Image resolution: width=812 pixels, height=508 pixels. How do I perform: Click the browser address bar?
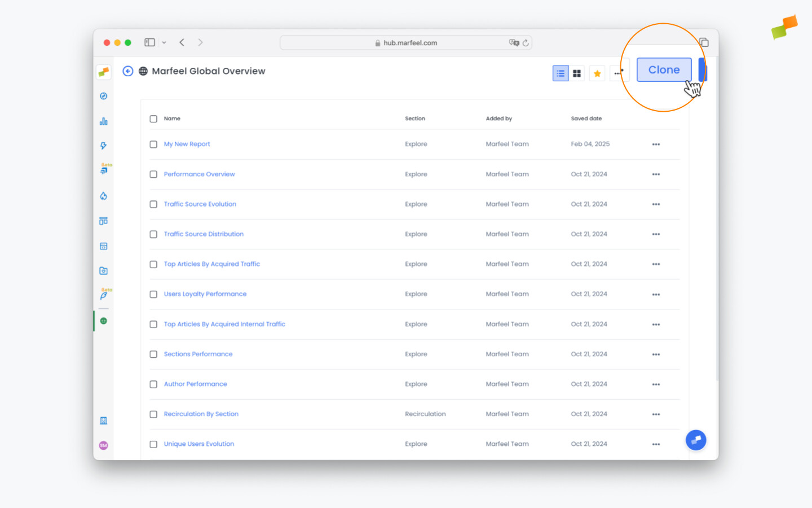click(406, 43)
